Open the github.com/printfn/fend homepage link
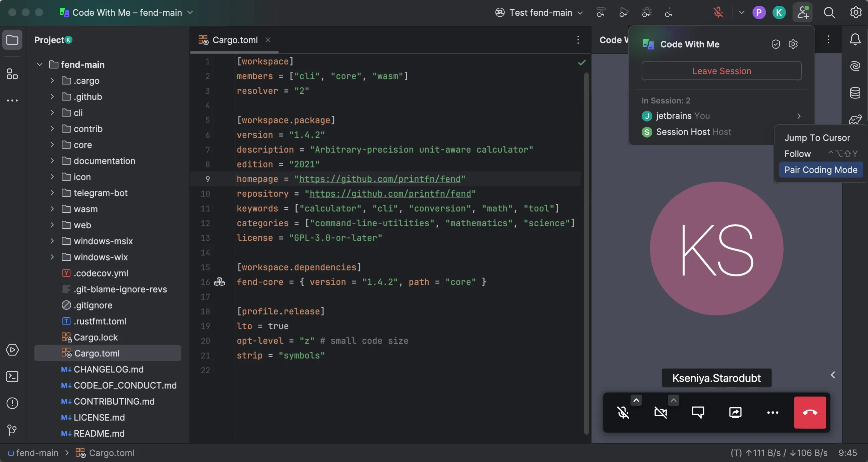The image size is (868, 462). 379,179
